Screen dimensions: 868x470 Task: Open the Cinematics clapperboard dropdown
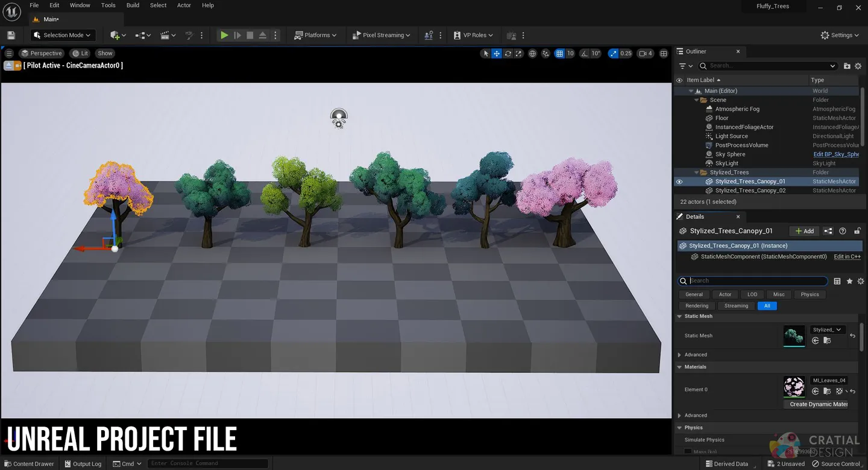[168, 35]
